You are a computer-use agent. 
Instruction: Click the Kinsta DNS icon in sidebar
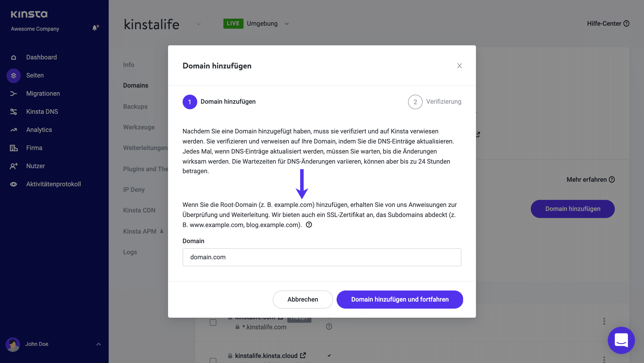tap(13, 112)
